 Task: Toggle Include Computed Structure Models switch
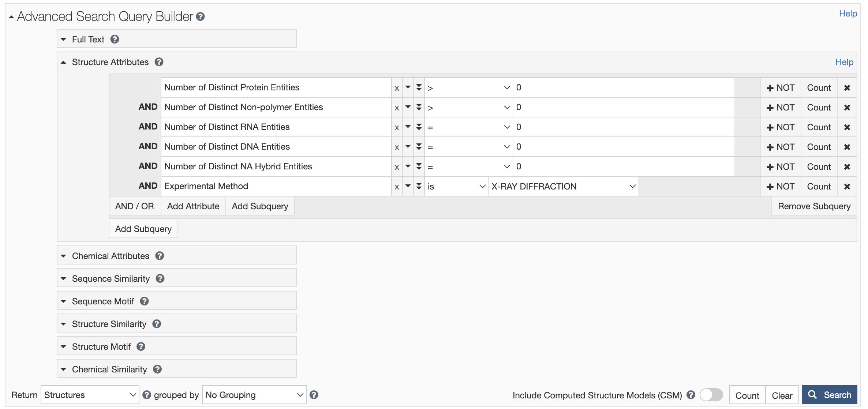click(711, 395)
